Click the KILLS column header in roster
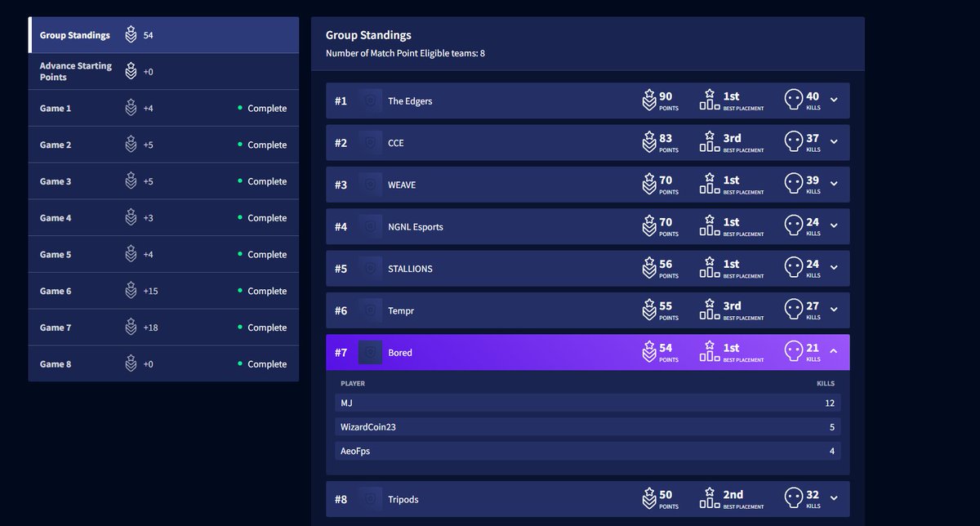Viewport: 980px width, 526px height. coord(826,383)
